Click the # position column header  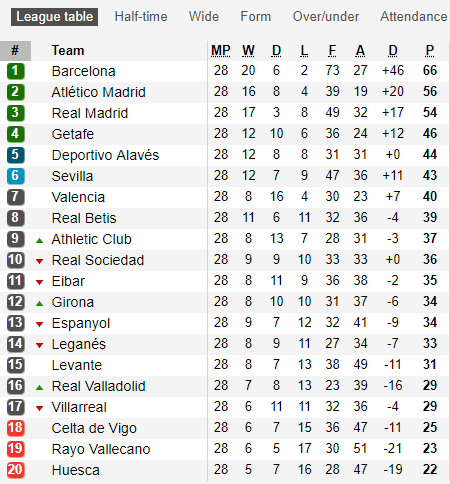pos(15,51)
